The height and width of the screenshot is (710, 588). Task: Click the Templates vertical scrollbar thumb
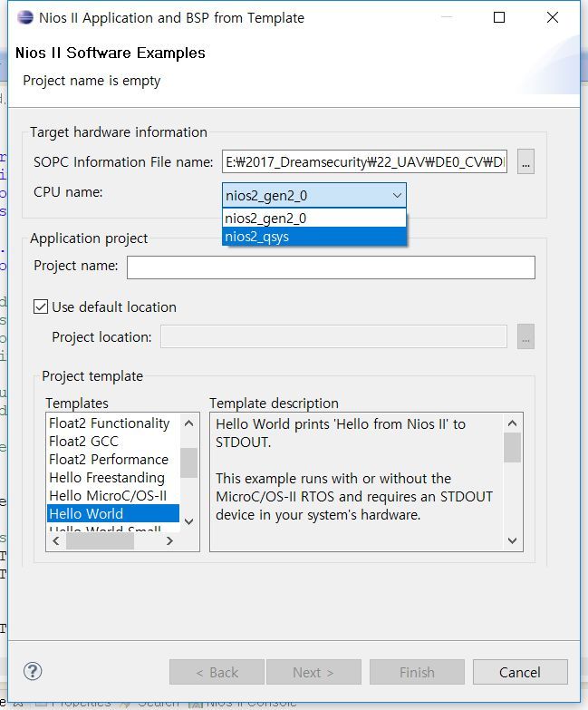pos(189,462)
